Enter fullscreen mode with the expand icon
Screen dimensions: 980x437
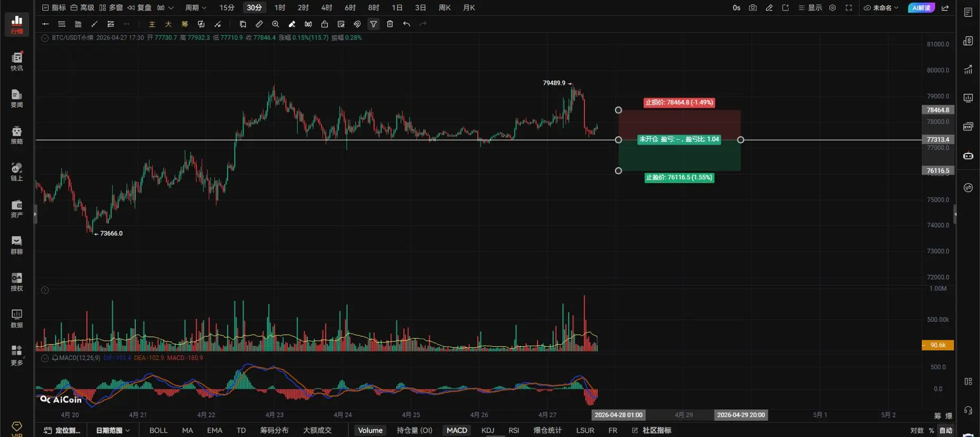(x=849, y=7)
